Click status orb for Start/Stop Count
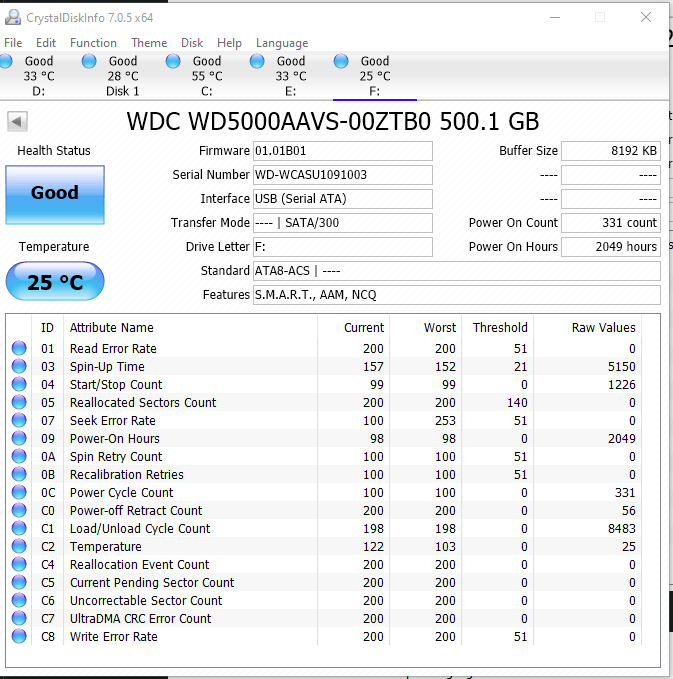Image resolution: width=673 pixels, height=679 pixels. click(x=19, y=384)
